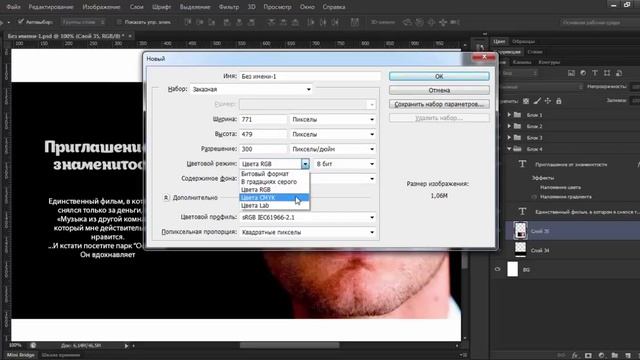Create new adjustment layer icon
The width and height of the screenshot is (640, 360).
pyautogui.click(x=601, y=356)
